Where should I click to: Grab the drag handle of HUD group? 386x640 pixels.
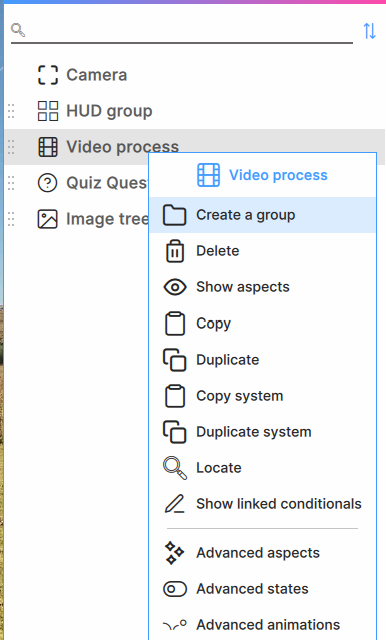(11, 111)
